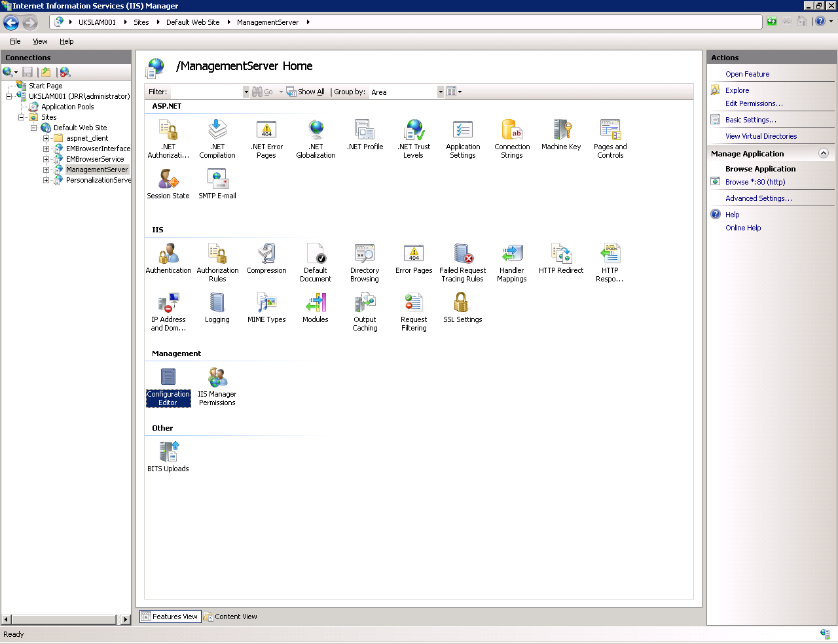Click Browse *:80 (http) link

pos(755,182)
